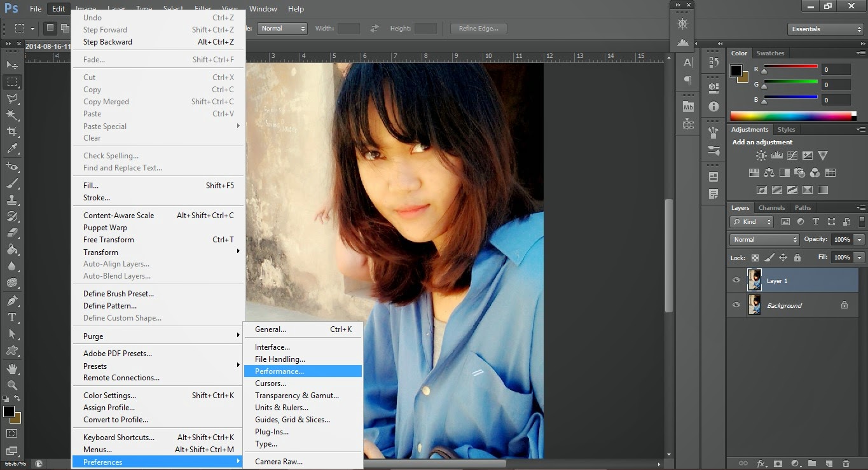Select the Crop tool

tap(12, 132)
